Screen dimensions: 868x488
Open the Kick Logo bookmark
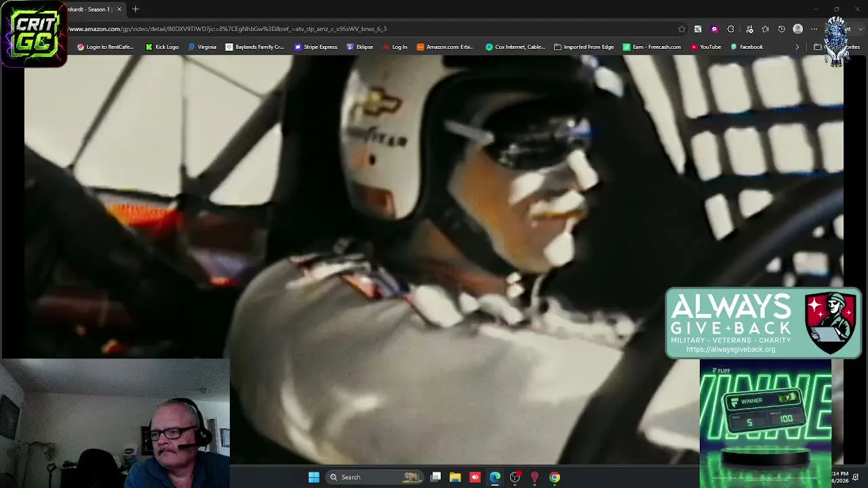pos(162,47)
